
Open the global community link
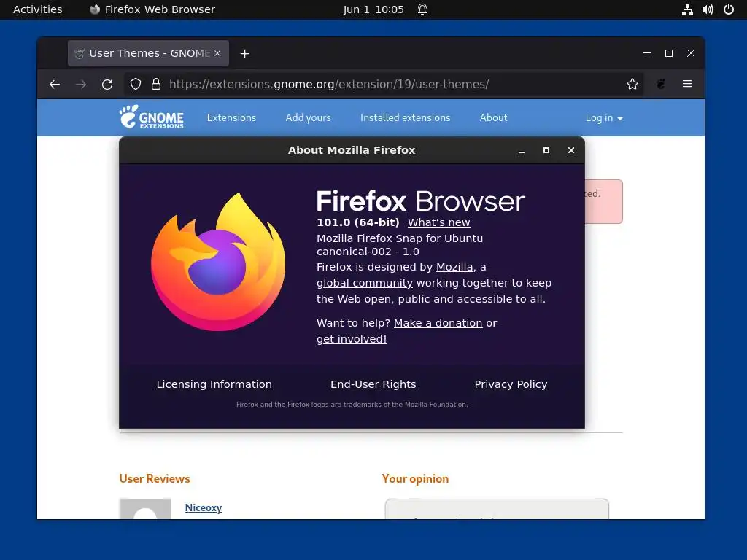tap(365, 283)
